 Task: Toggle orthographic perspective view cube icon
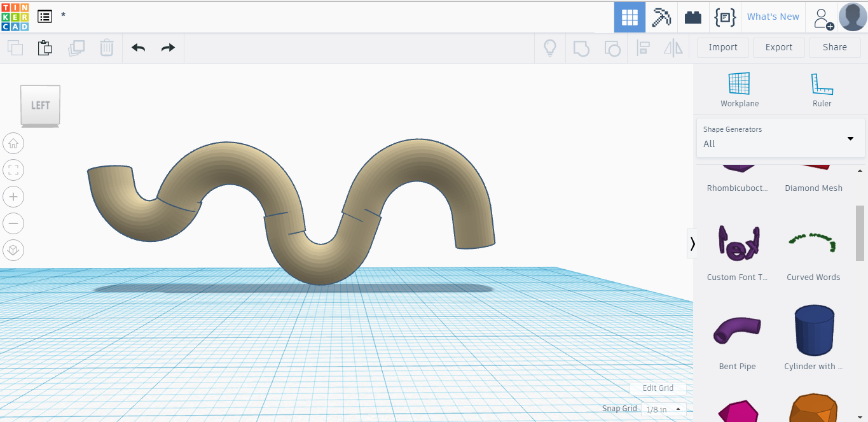point(13,250)
